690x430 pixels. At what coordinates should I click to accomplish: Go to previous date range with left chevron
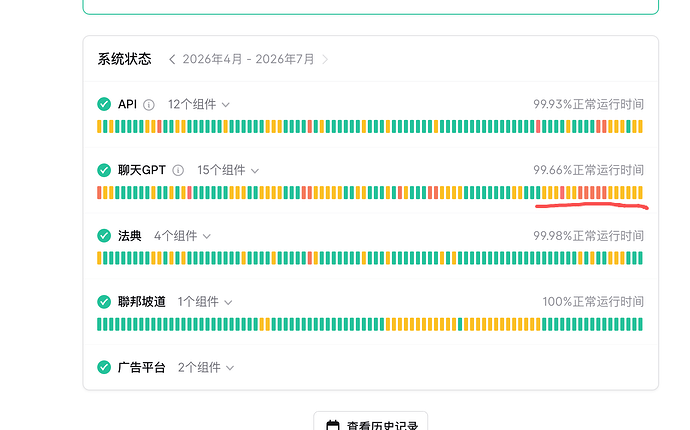click(172, 59)
